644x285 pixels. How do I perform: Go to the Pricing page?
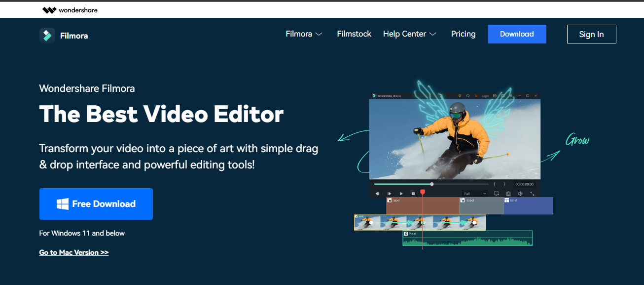point(463,34)
